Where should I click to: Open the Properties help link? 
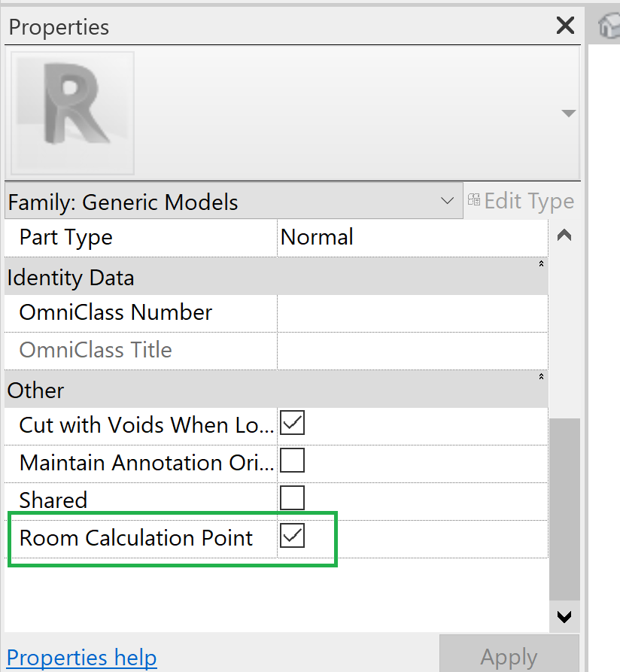coord(81,657)
